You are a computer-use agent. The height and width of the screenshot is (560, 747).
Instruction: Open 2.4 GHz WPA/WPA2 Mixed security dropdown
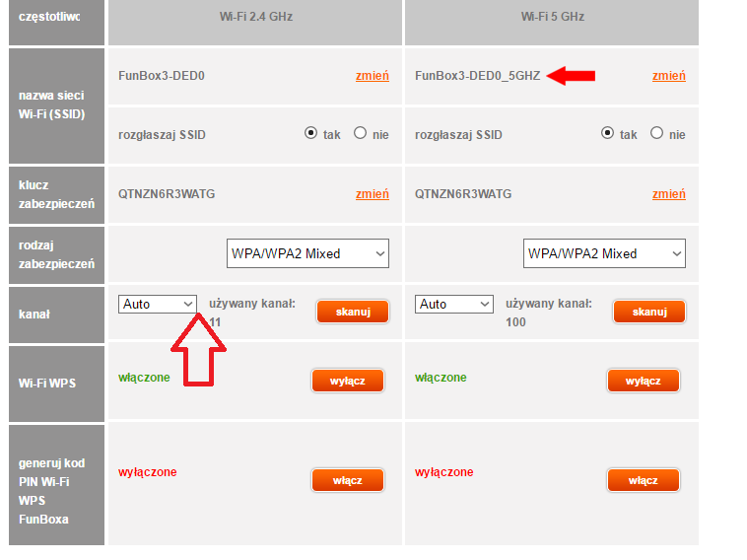pyautogui.click(x=307, y=253)
